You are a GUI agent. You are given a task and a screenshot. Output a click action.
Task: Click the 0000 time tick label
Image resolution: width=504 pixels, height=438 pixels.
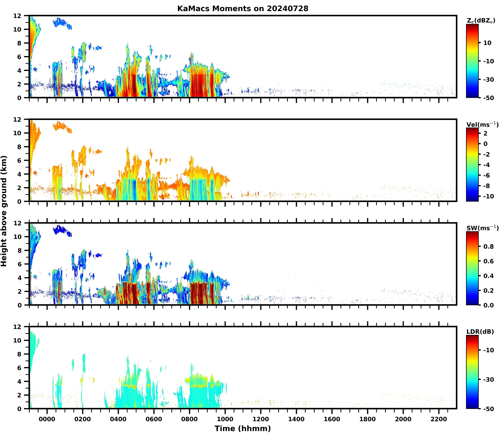click(47, 419)
